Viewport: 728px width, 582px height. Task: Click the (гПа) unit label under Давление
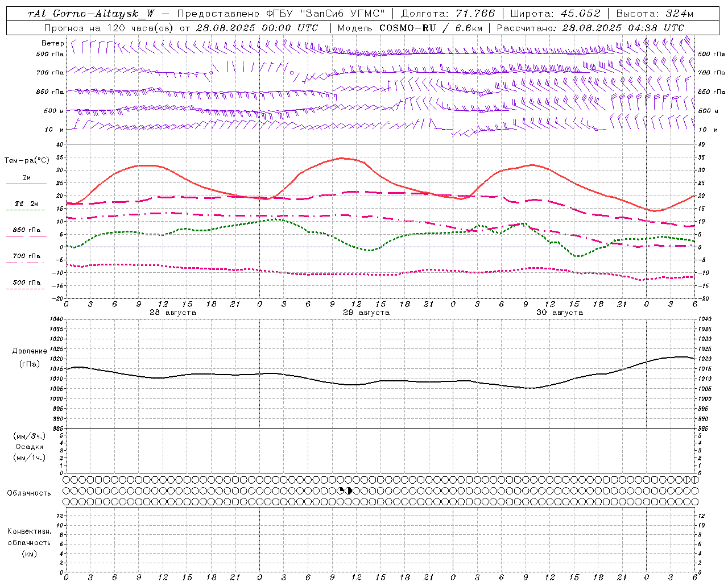pyautogui.click(x=30, y=364)
